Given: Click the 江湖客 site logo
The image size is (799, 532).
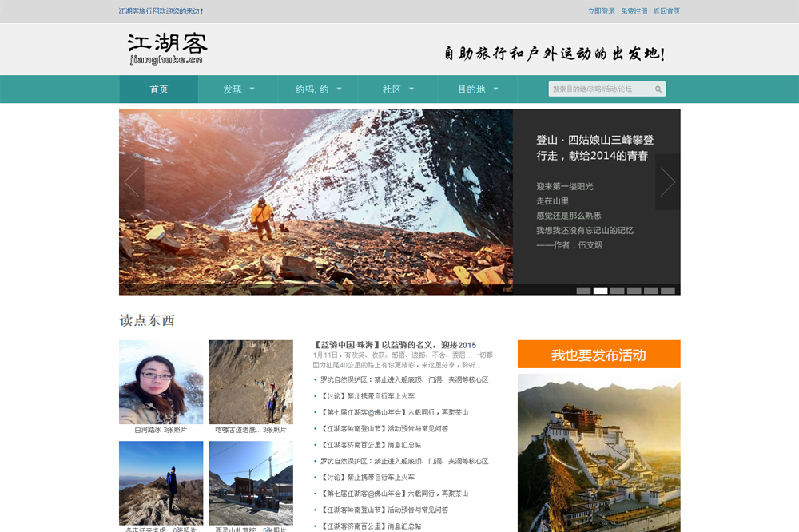Looking at the screenshot, I should pos(167,49).
